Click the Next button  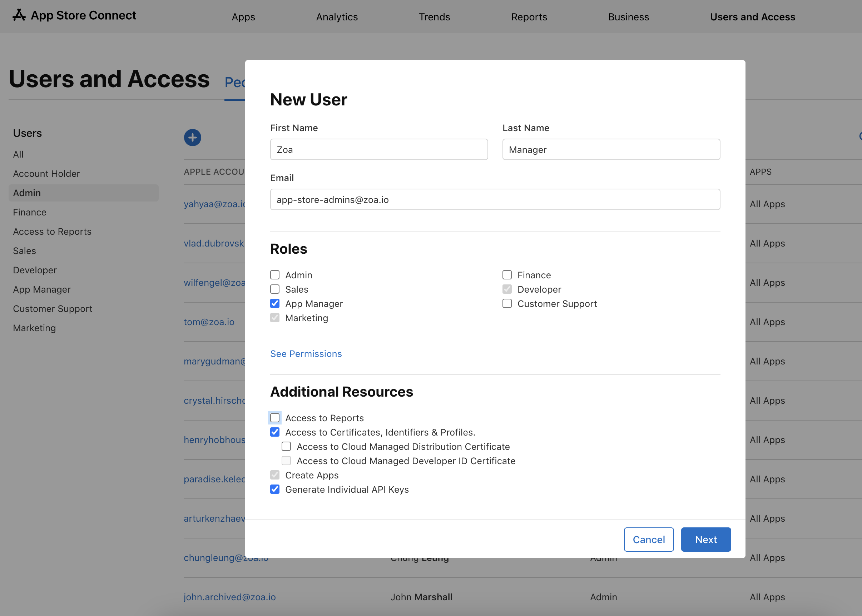pos(706,540)
